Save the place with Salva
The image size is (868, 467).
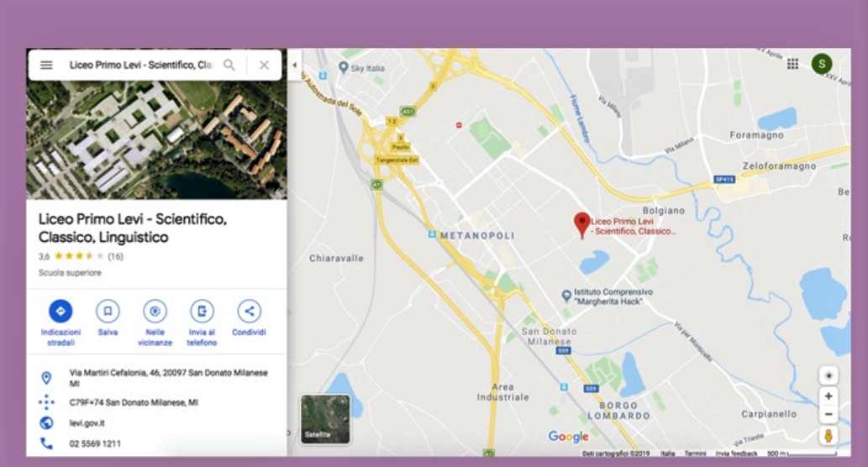pyautogui.click(x=108, y=318)
